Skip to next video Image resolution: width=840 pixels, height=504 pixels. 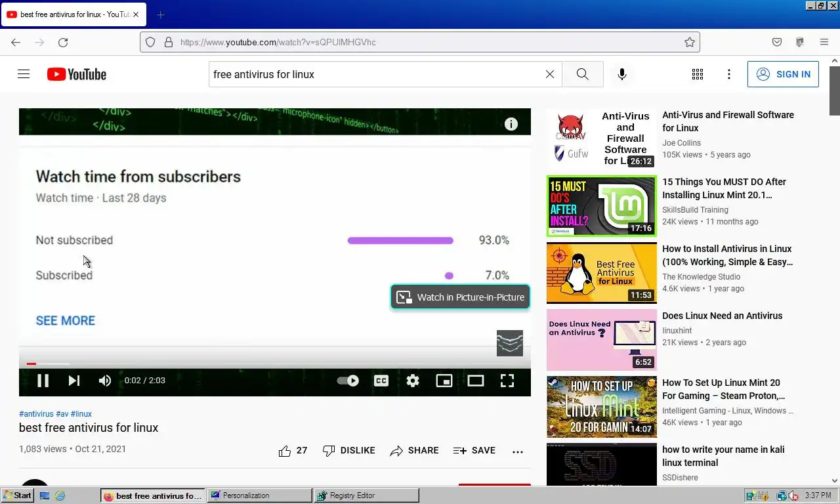[74, 381]
